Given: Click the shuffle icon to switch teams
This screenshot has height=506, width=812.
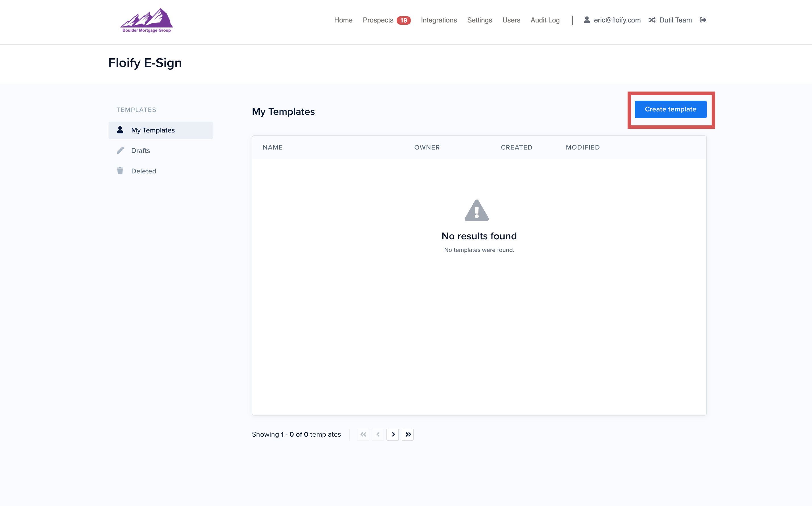Looking at the screenshot, I should (652, 20).
